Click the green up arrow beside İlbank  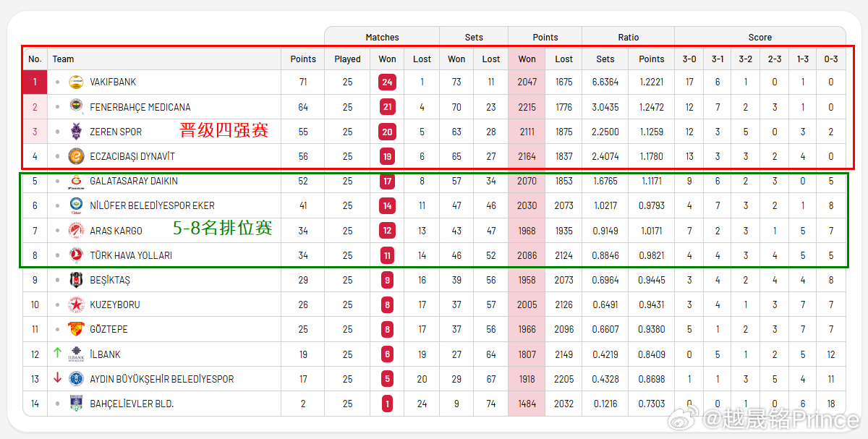(x=57, y=354)
